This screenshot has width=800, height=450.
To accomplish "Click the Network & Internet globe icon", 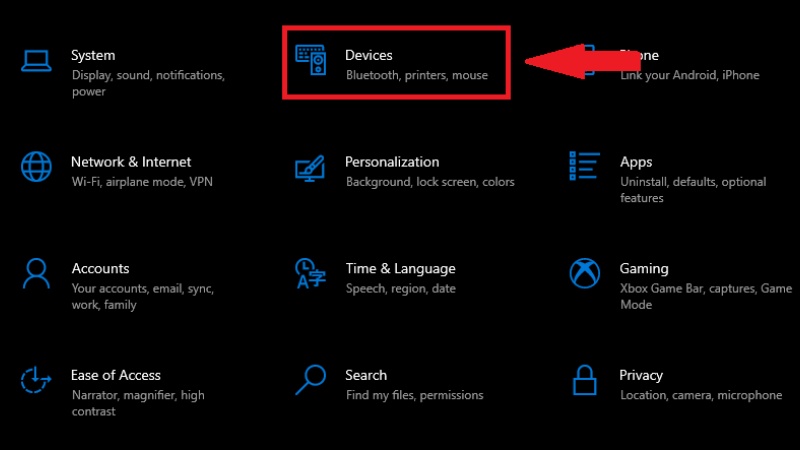I will point(36,166).
